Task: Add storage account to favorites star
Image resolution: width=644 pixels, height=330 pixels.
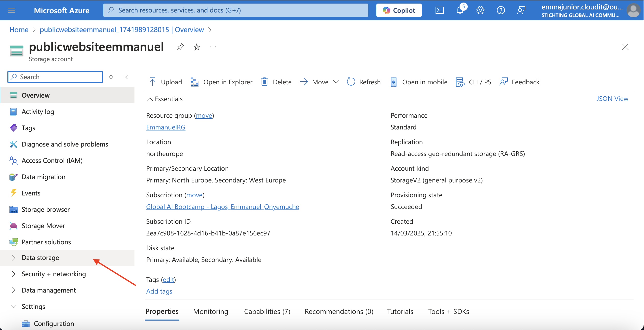Action: [x=196, y=47]
